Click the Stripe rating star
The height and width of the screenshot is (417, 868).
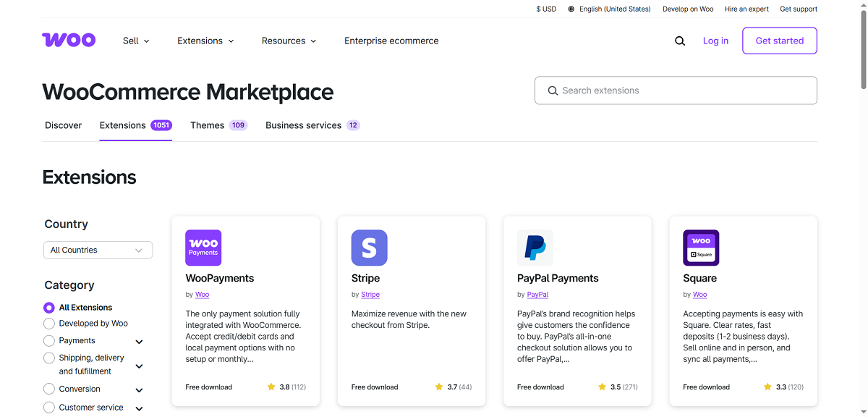pos(439,387)
